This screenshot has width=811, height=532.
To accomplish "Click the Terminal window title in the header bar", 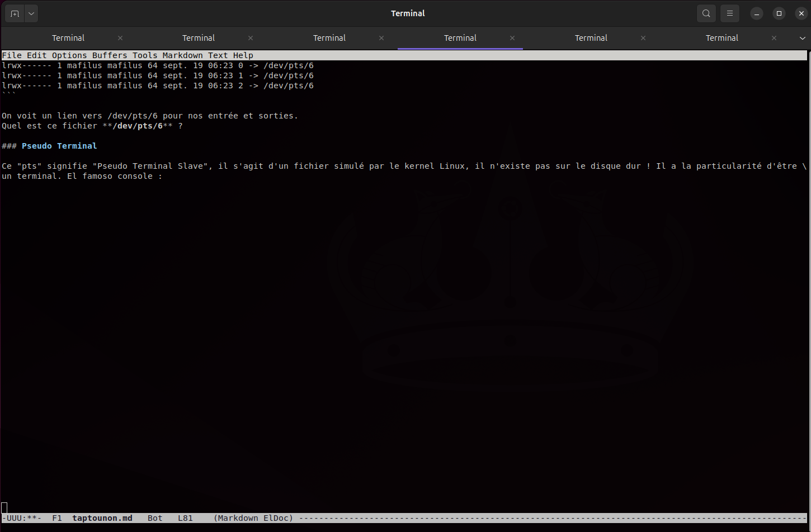I will pyautogui.click(x=408, y=13).
